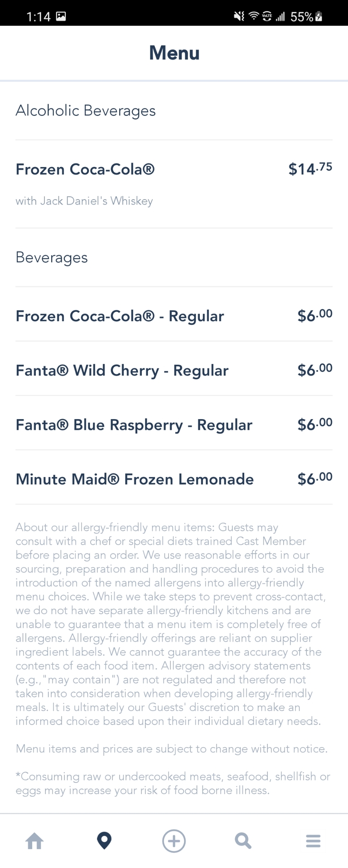Select Frozen Coca-Cola Regular item
The width and height of the screenshot is (348, 868).
[120, 316]
